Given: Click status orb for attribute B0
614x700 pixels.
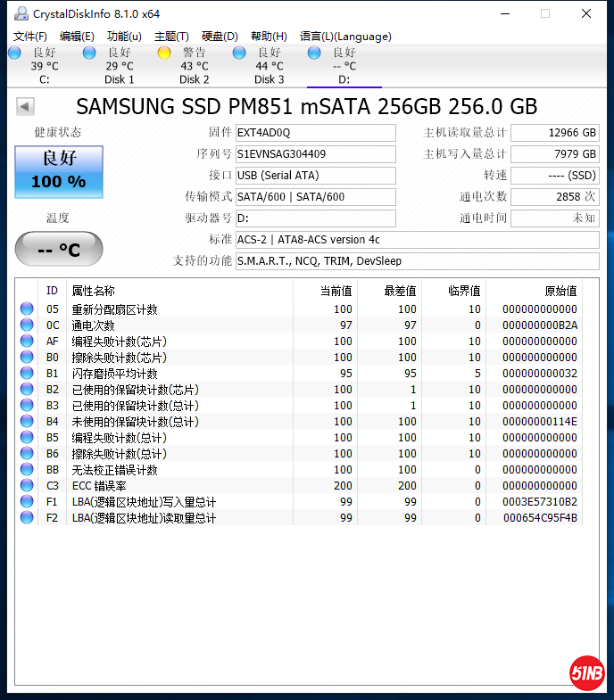Looking at the screenshot, I should [27, 357].
